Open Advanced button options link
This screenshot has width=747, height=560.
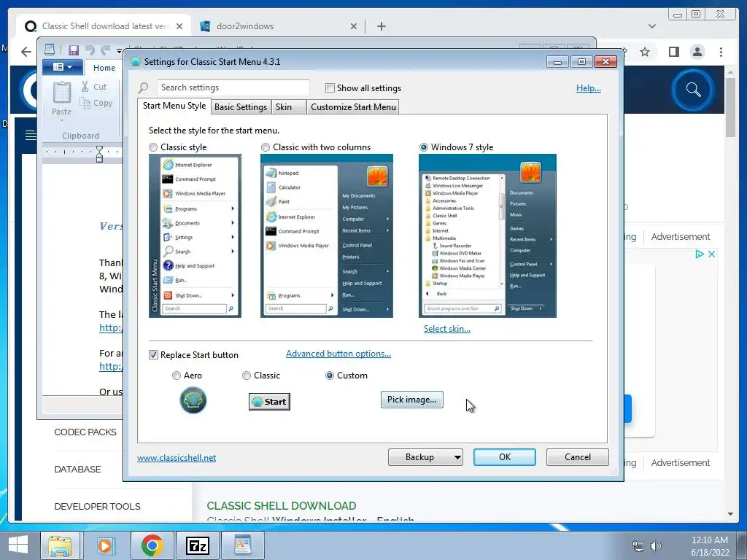[x=338, y=354]
